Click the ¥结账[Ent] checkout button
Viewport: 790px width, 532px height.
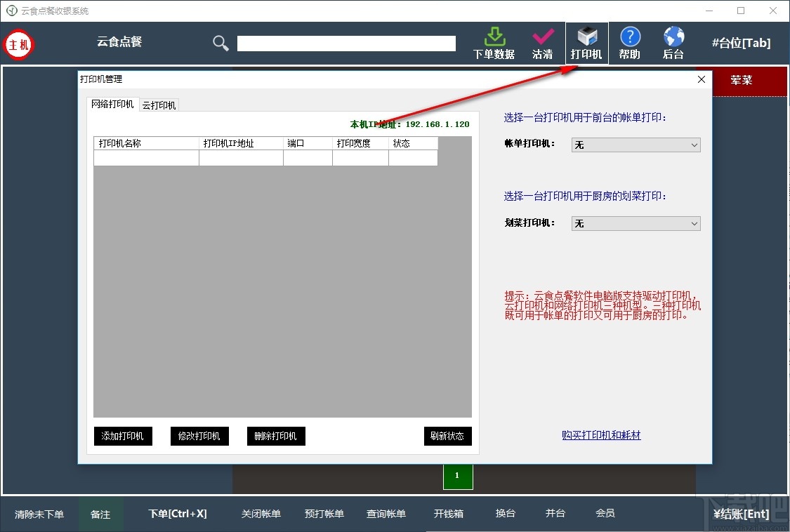coord(741,513)
